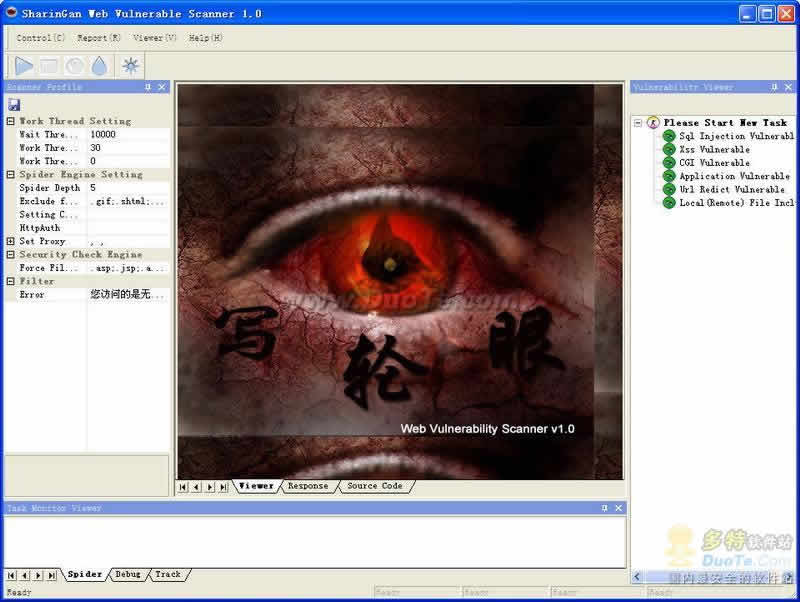The width and height of the screenshot is (800, 602).
Task: Collapse the Work Thread Setting group
Action: pos(11,121)
